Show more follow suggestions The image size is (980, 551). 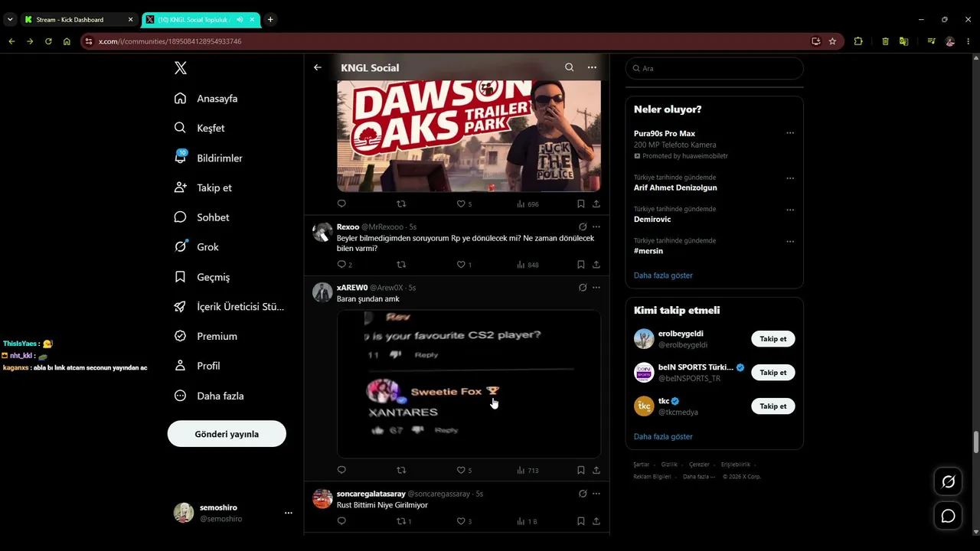tap(663, 437)
